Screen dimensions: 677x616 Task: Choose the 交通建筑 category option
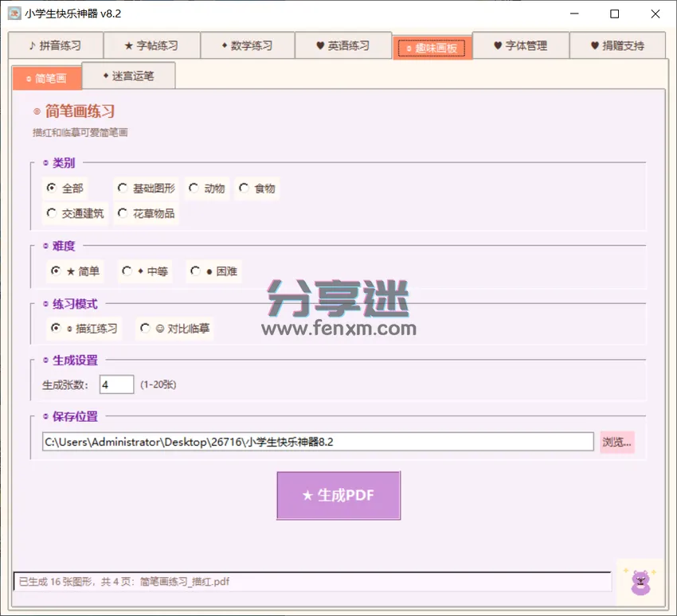[76, 213]
